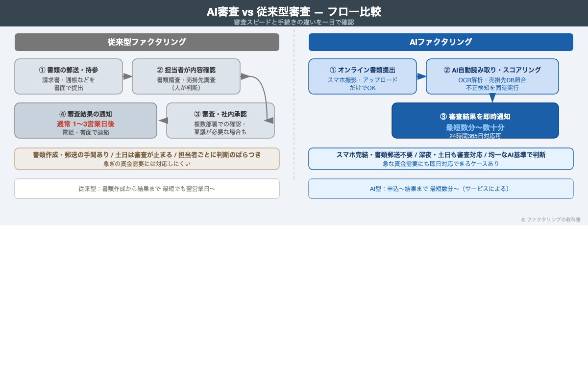Select the AIファクタリング header banner
Screen dimensions: 588x392
441,42
